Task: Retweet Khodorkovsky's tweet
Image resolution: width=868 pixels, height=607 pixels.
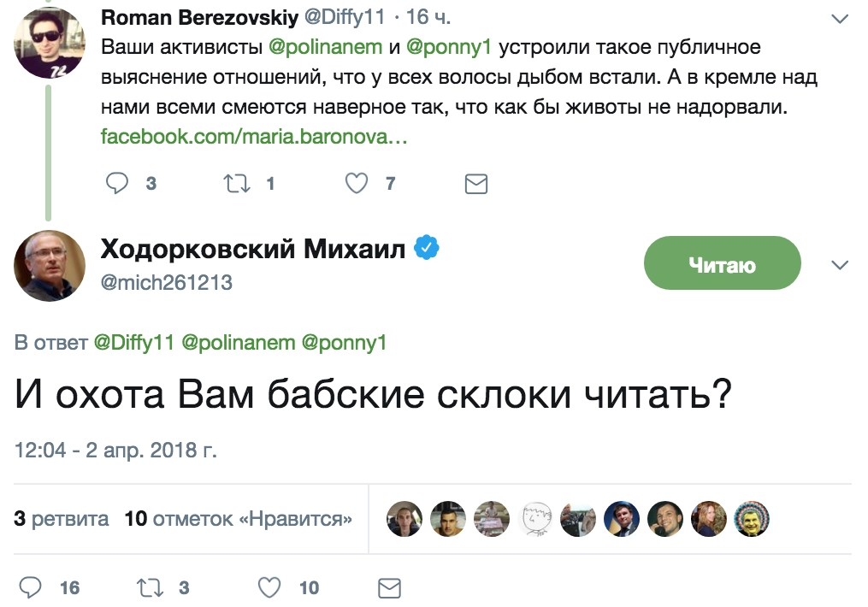Action: [x=150, y=587]
